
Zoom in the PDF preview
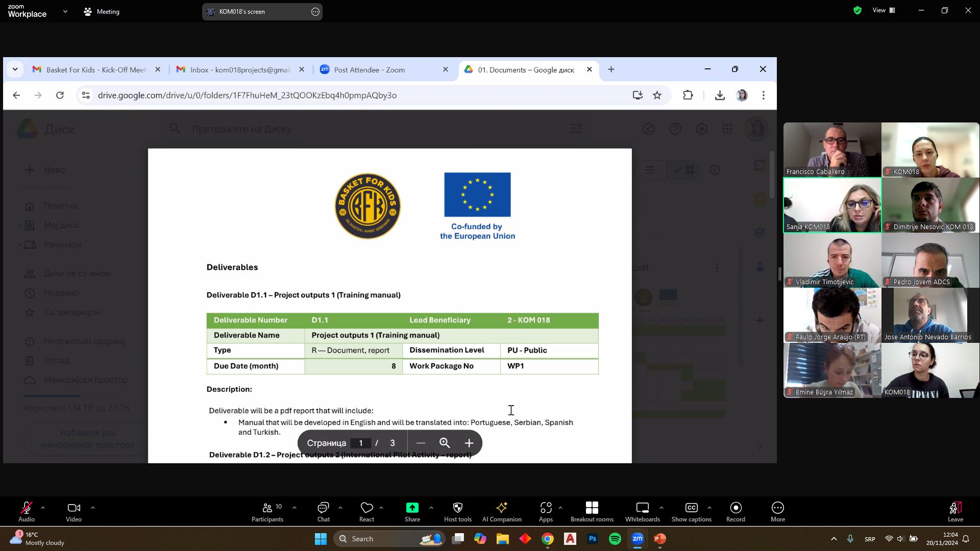tap(469, 443)
